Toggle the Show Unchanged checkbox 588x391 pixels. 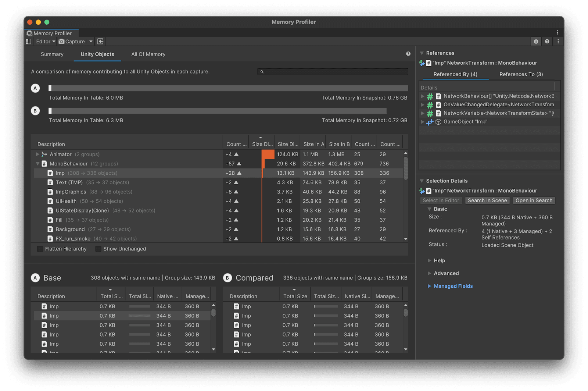point(98,249)
